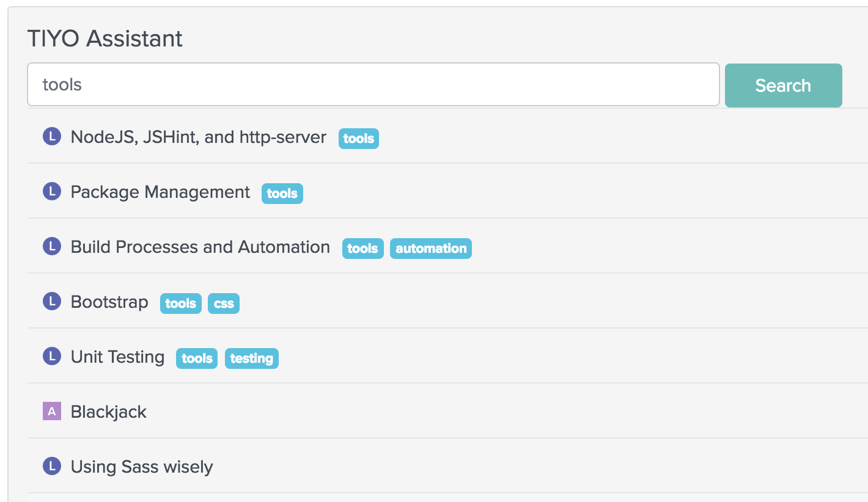
Task: Click the A icon beside Blackjack
Action: (x=52, y=412)
